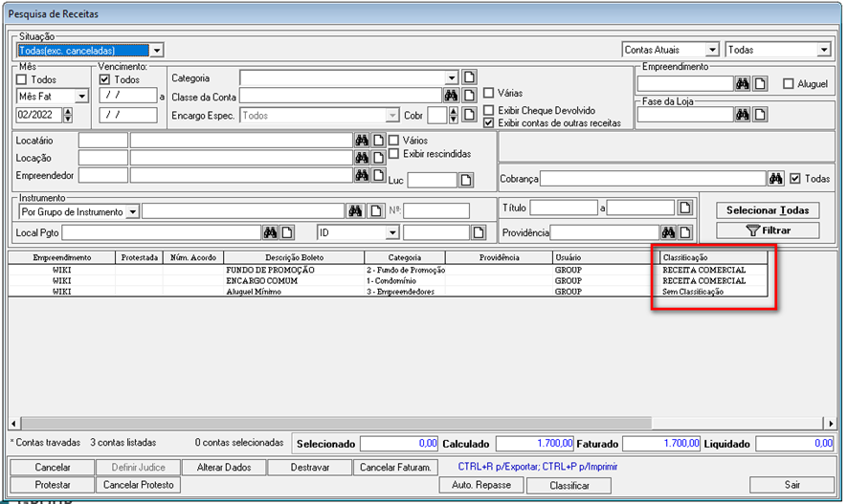Expand the Contas Atuais dropdown
The image size is (848, 504).
tap(713, 50)
